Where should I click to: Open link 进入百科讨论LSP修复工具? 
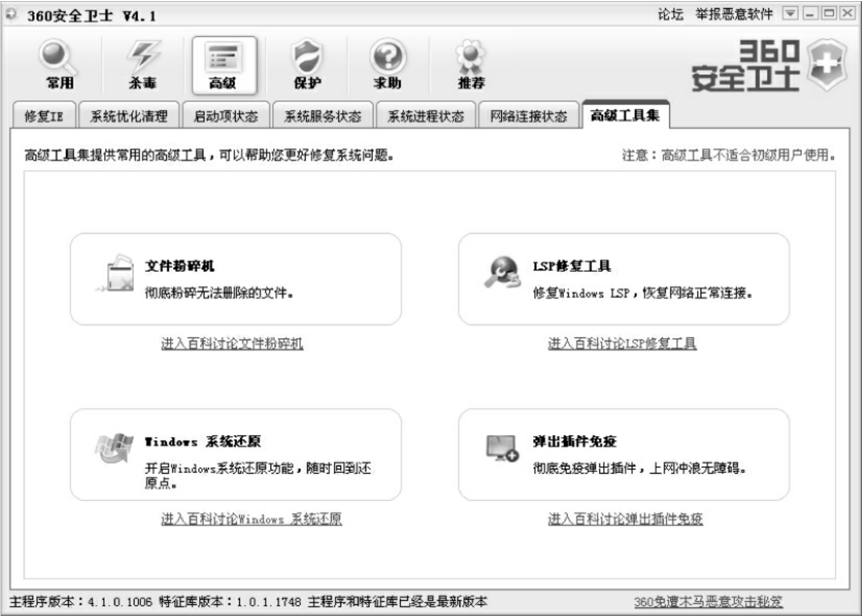(622, 344)
